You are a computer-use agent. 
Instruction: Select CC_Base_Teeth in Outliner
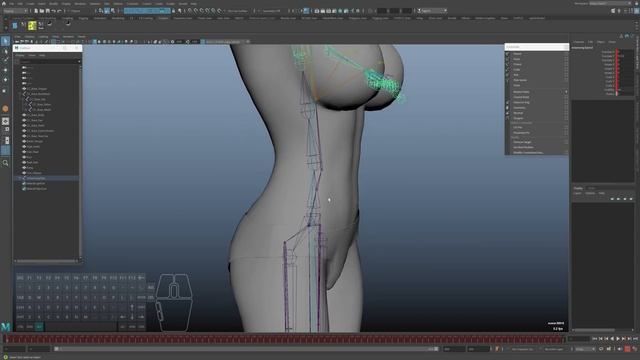pos(35,126)
